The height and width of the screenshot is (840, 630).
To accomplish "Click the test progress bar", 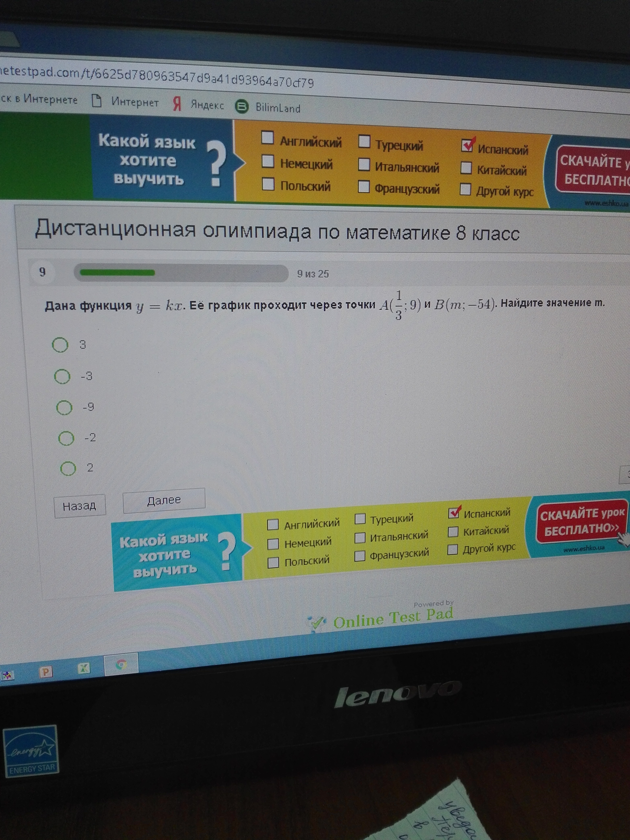I will pos(181,273).
